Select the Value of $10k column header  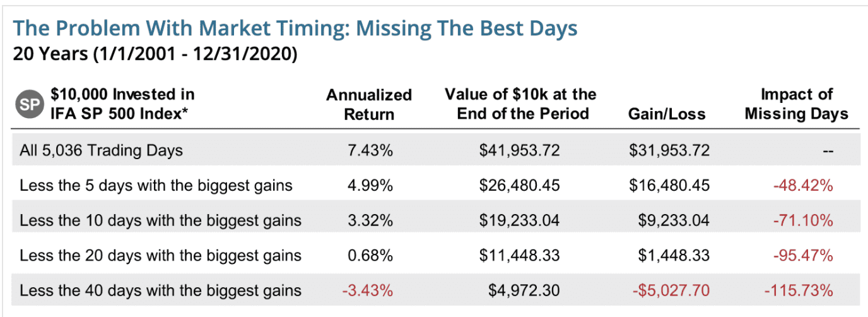520,104
